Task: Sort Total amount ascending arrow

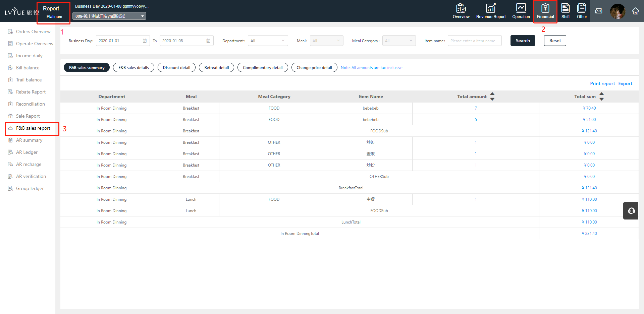Action: [492, 94]
